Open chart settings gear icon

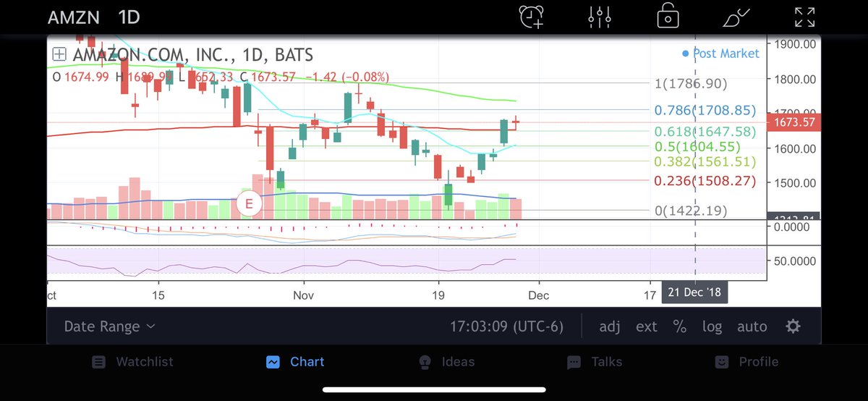click(x=793, y=326)
